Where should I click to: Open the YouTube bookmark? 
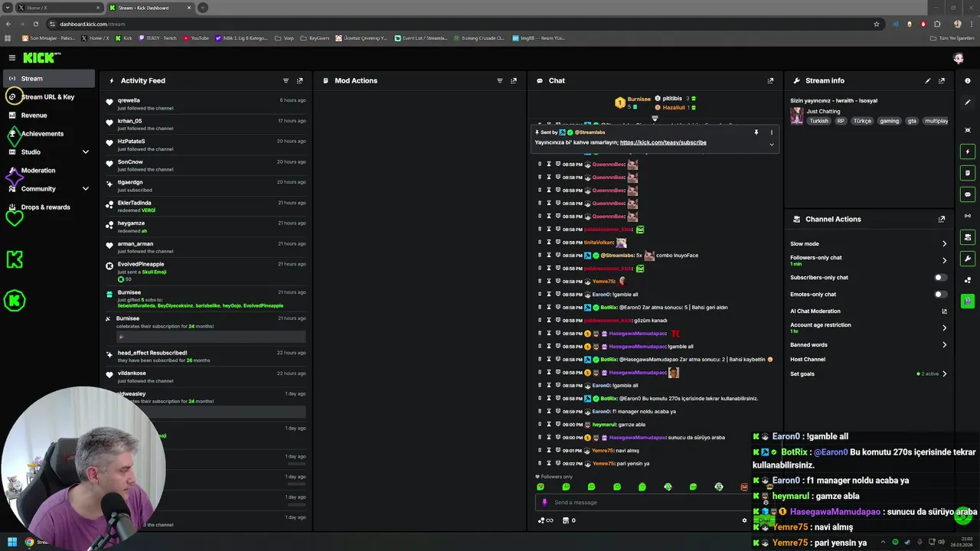click(196, 37)
